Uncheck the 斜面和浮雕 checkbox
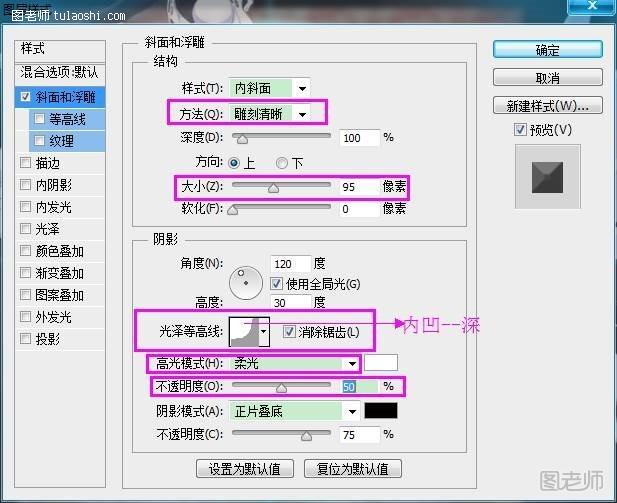617x503 pixels. [x=26, y=96]
